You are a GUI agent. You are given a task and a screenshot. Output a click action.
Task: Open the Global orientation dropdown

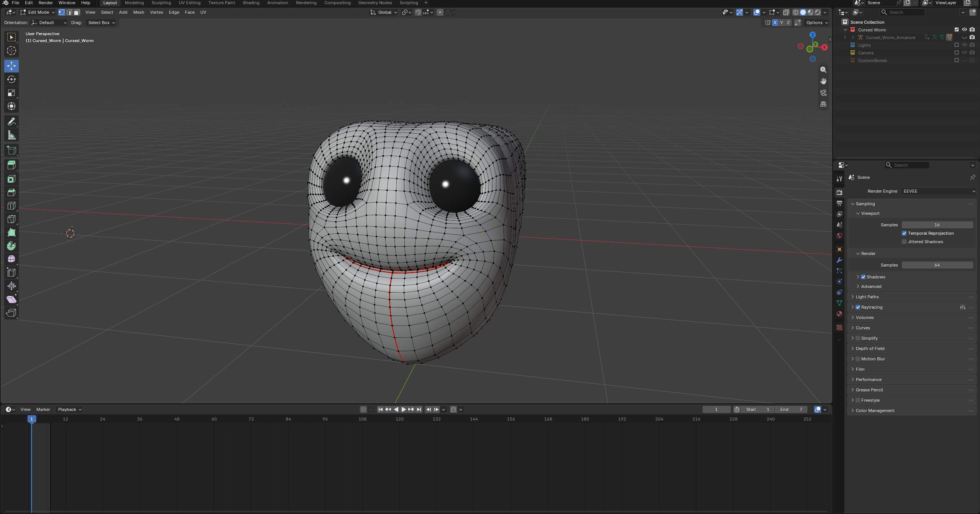tap(384, 12)
